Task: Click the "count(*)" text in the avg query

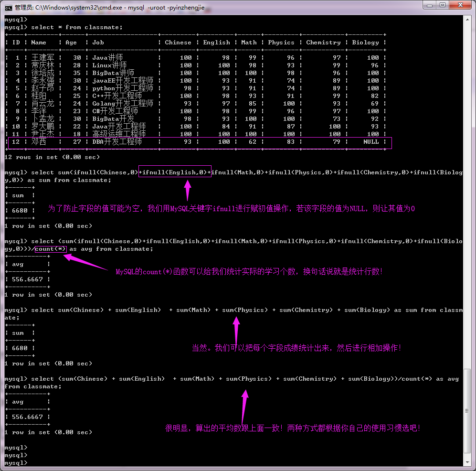Action: pos(51,249)
